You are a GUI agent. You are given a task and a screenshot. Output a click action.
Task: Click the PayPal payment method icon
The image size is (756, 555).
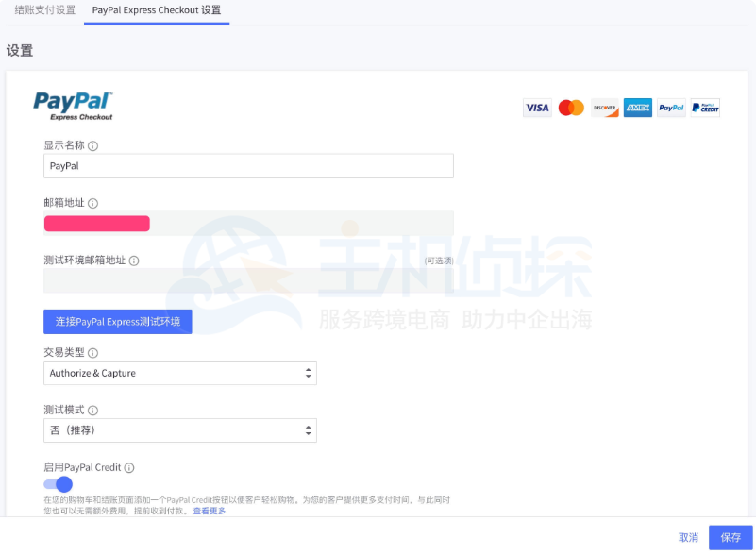click(x=670, y=108)
